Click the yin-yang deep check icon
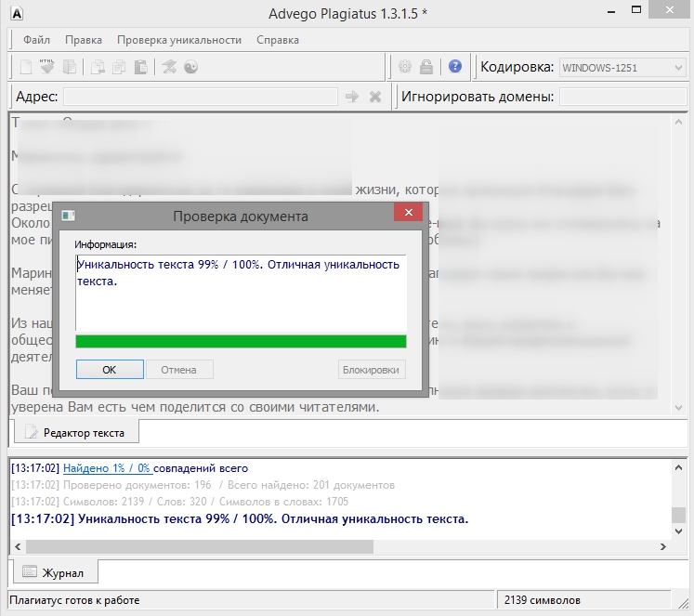Image resolution: width=694 pixels, height=616 pixels. point(190,67)
